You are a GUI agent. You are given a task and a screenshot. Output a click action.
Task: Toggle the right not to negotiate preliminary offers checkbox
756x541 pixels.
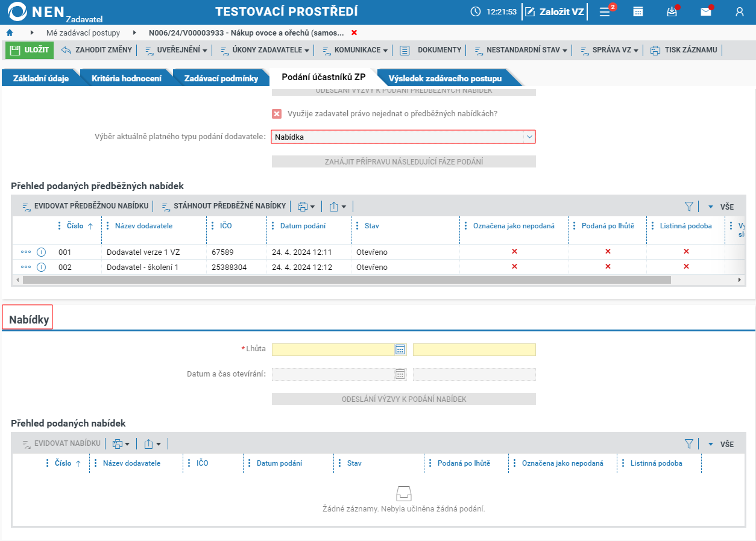point(277,113)
